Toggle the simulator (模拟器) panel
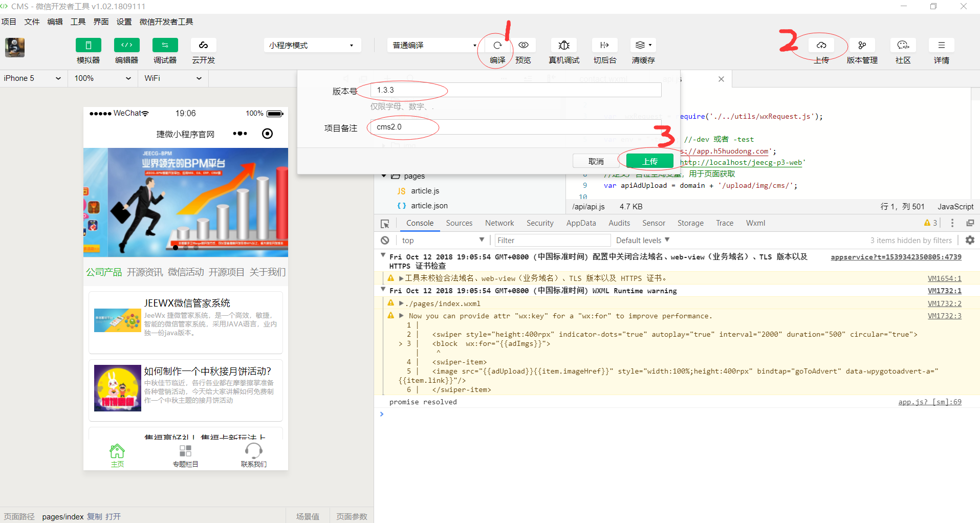Viewport: 980px width, 523px height. pos(89,45)
